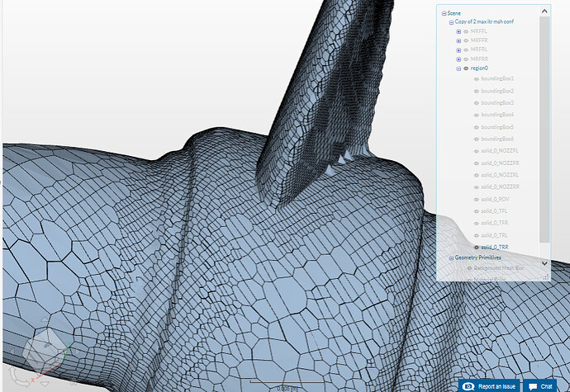Viewport: 570px width, 392px height.
Task: Collapse the Geometry Primitives node
Action: 451,257
